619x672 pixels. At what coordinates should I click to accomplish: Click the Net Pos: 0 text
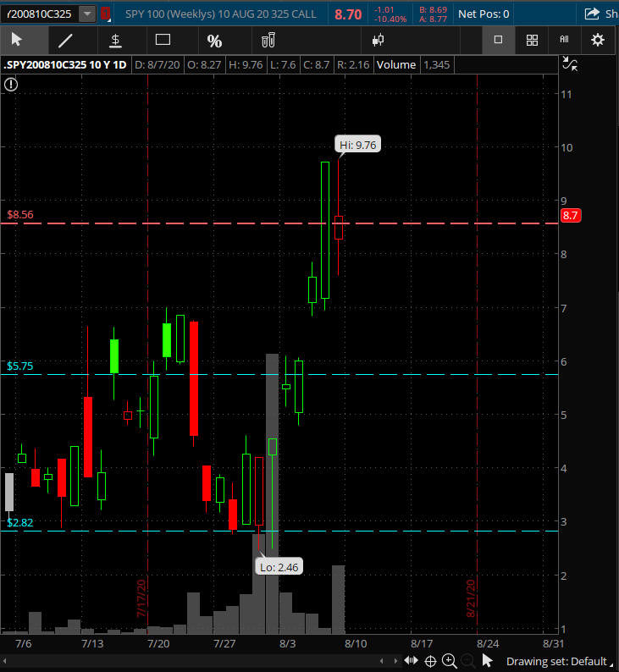(x=484, y=14)
